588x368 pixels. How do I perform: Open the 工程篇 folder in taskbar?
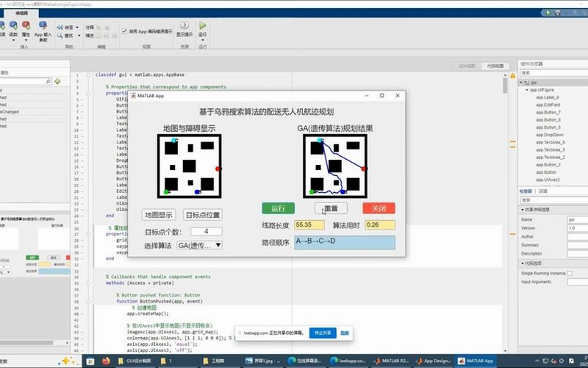(214, 361)
